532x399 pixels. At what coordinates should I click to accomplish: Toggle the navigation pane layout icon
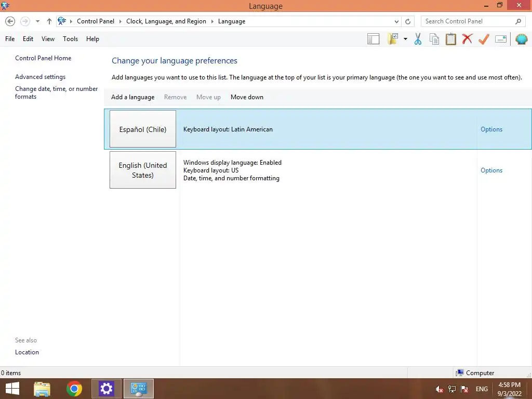373,39
